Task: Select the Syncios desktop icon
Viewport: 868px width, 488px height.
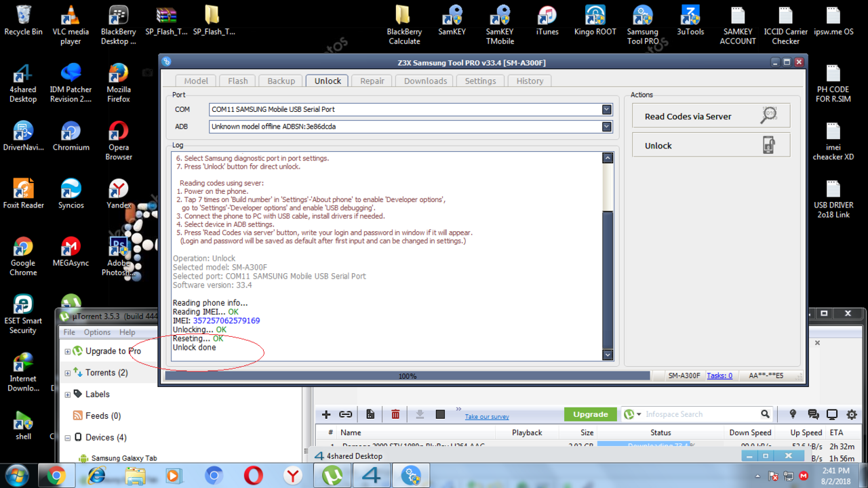Action: [x=71, y=194]
